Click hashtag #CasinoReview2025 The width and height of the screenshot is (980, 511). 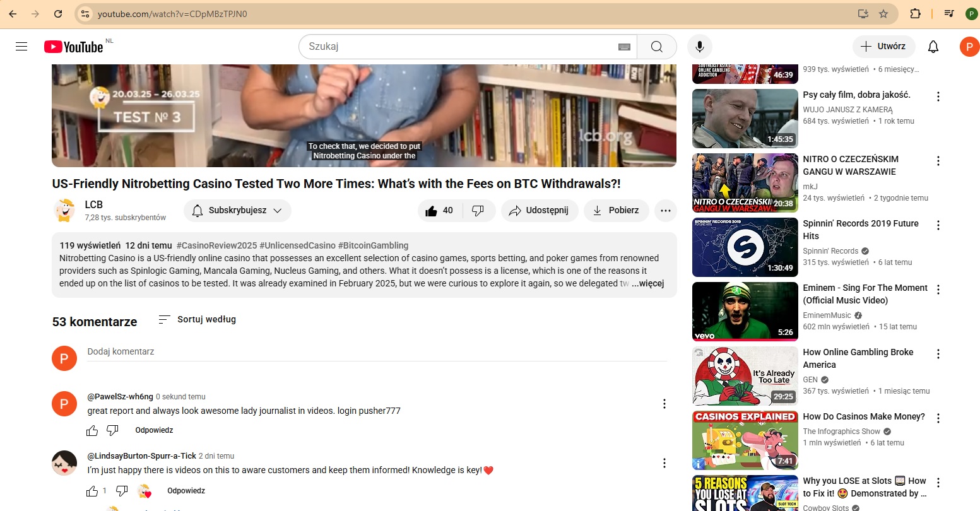(x=216, y=245)
